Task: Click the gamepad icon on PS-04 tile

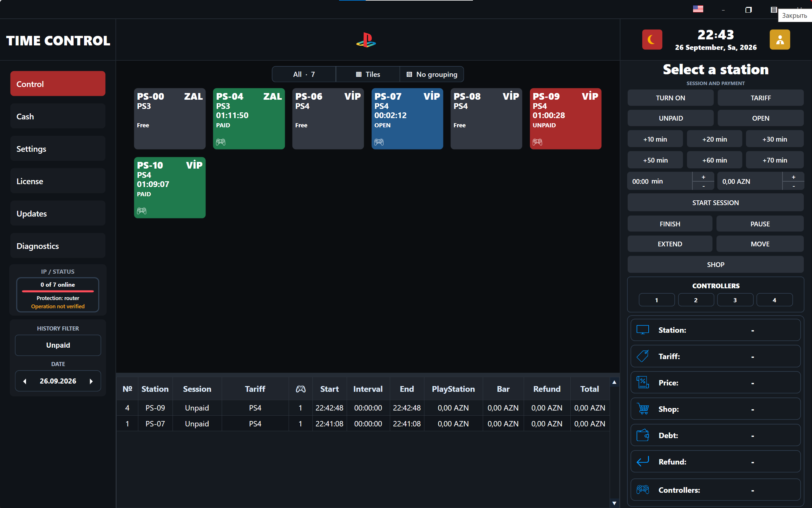Action: [x=220, y=142]
